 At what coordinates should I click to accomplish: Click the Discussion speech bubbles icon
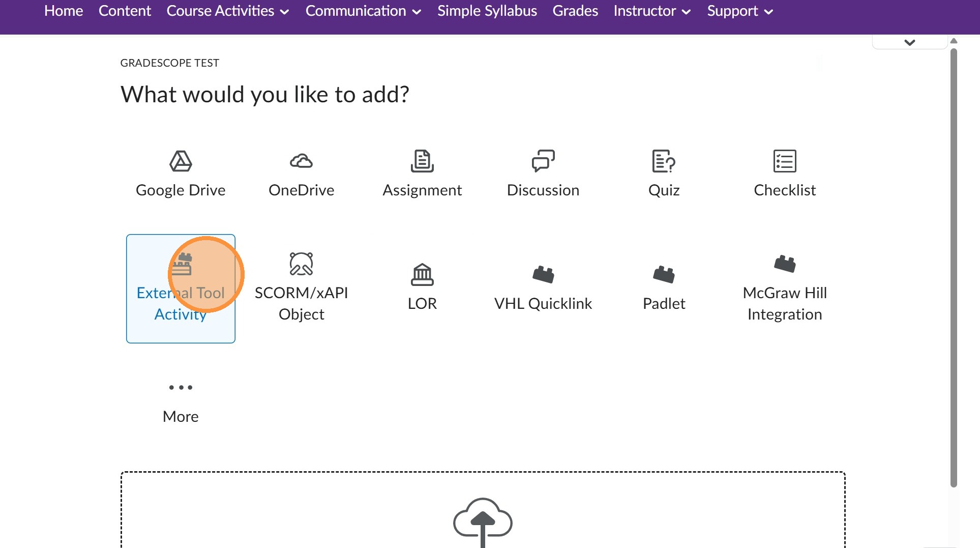click(x=543, y=161)
